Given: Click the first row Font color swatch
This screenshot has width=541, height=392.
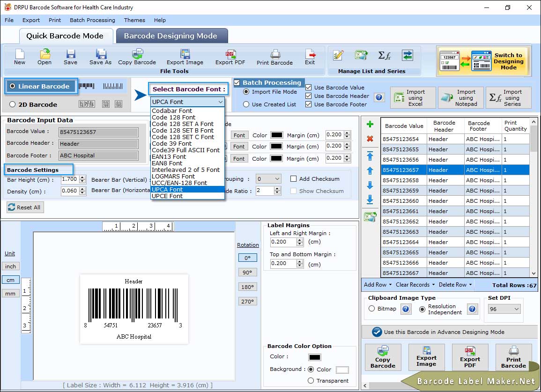Looking at the screenshot, I should tap(277, 135).
